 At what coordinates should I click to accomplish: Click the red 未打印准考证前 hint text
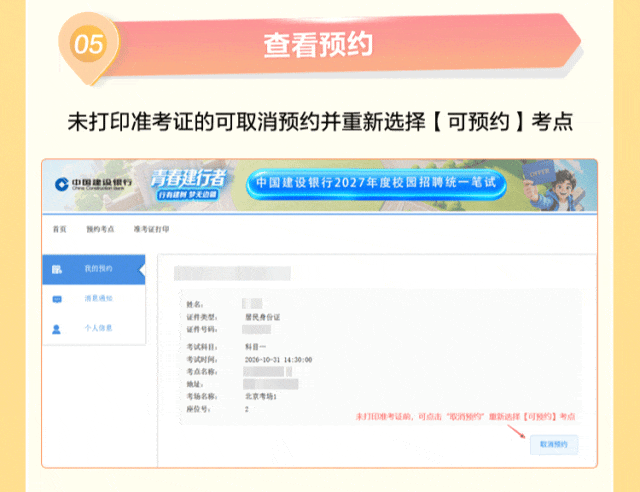coord(465,416)
